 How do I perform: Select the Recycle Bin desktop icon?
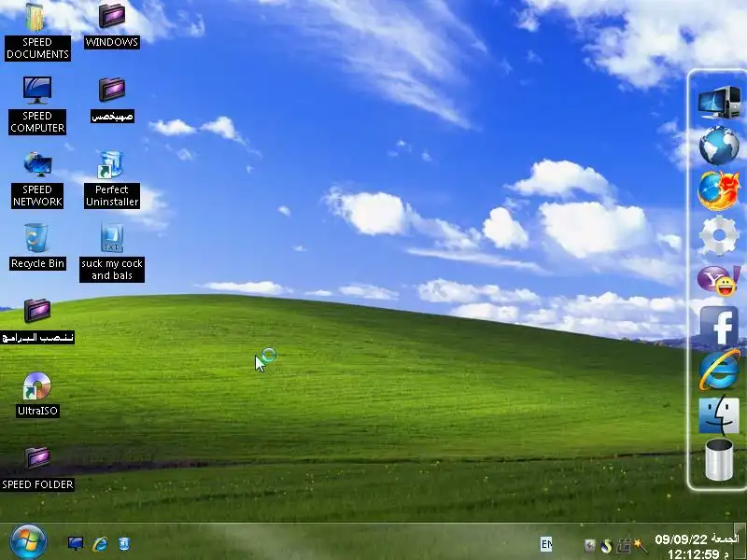pyautogui.click(x=37, y=246)
